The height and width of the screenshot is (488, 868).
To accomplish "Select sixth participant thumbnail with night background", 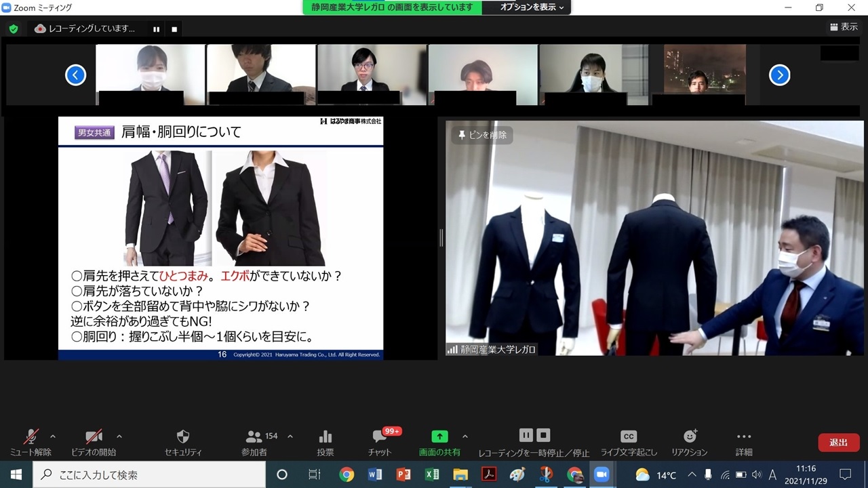I will click(x=705, y=75).
